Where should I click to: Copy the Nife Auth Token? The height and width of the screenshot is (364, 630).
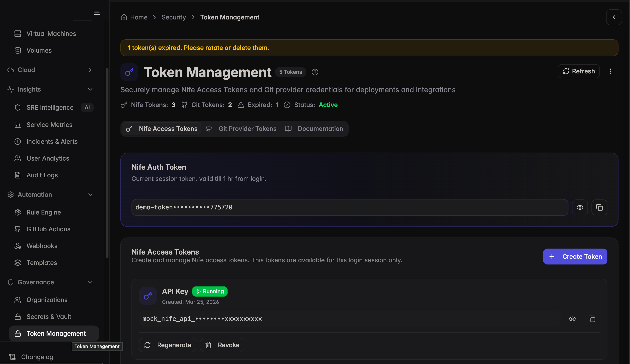click(x=599, y=207)
